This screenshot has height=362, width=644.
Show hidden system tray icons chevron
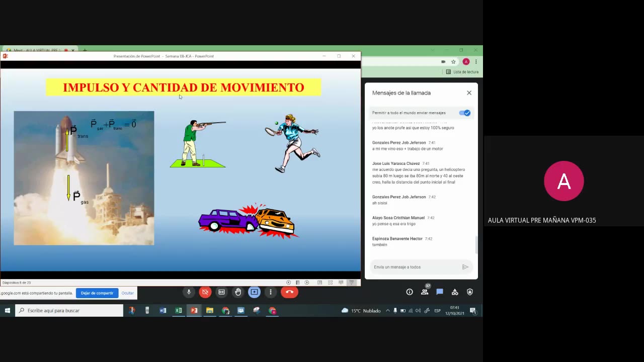(387, 311)
